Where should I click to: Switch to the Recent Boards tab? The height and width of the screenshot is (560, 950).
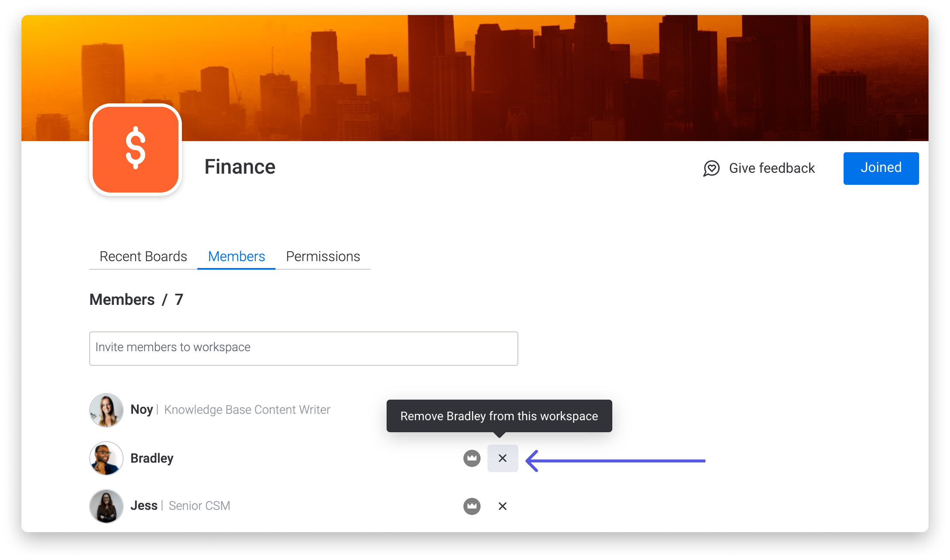pos(143,256)
